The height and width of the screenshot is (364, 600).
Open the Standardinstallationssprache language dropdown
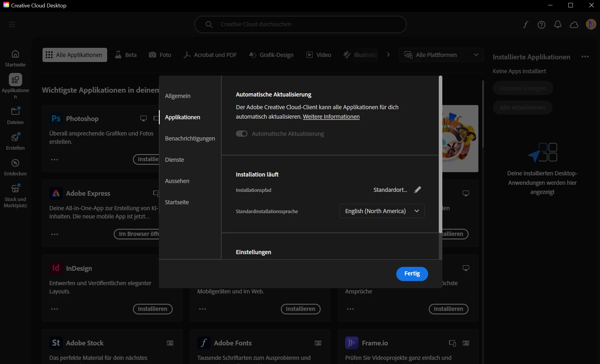(x=382, y=211)
